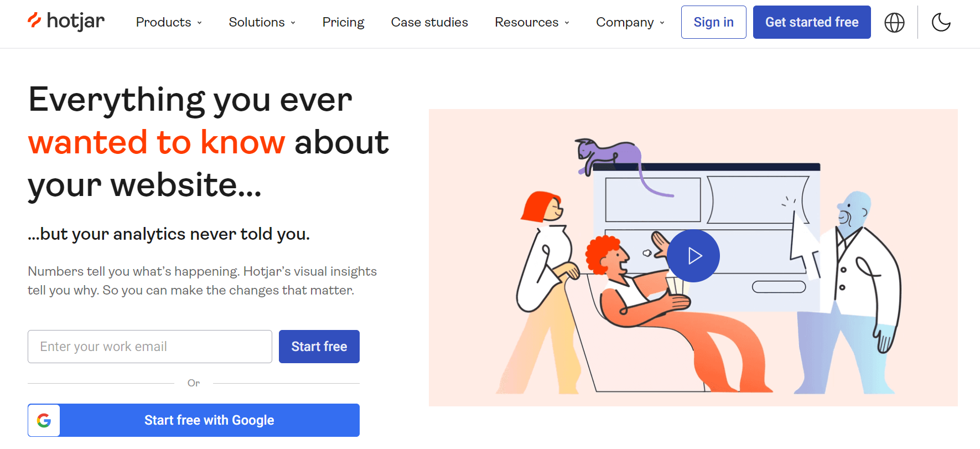Click the purple cat in the illustration
980x449 pixels.
(609, 155)
